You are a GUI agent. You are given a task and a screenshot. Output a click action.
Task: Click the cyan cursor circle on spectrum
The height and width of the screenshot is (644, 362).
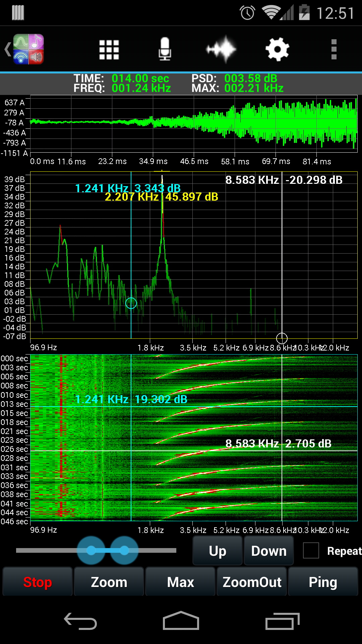point(131,303)
